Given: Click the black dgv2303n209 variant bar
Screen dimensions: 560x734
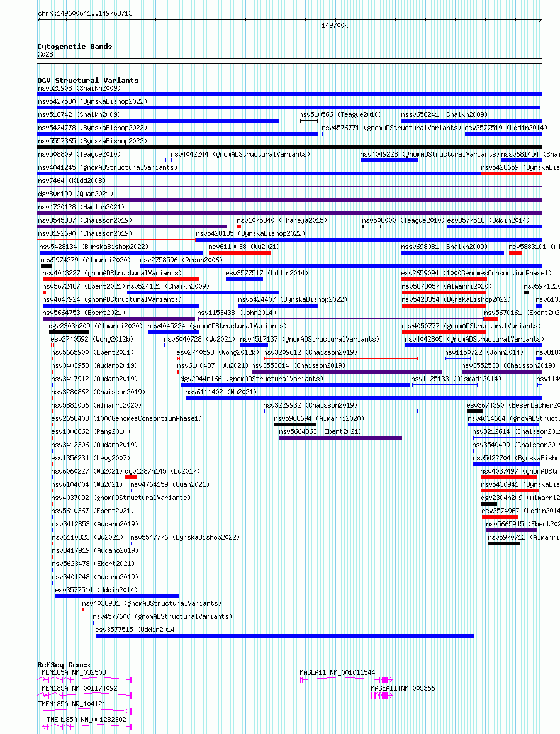Looking at the screenshot, I should [x=69, y=332].
